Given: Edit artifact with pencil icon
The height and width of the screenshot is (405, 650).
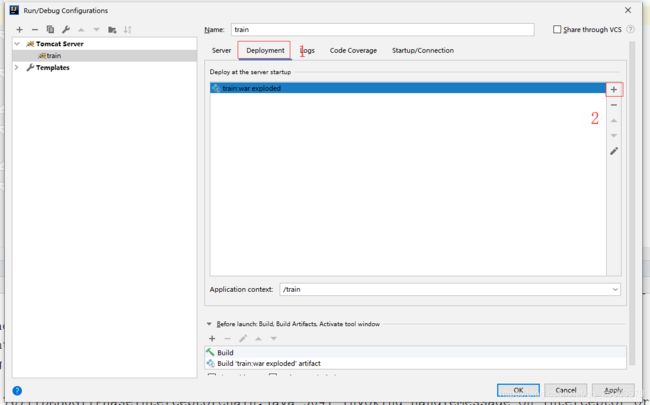Looking at the screenshot, I should click(x=614, y=151).
